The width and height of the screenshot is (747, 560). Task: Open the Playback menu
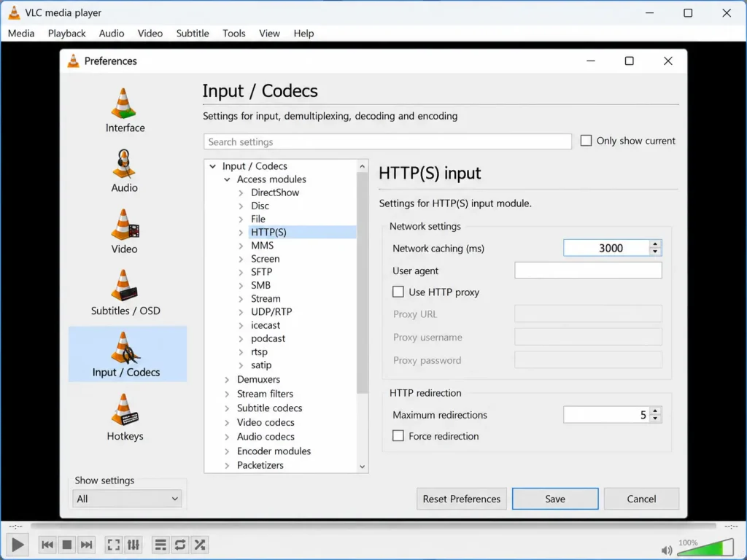pos(66,34)
